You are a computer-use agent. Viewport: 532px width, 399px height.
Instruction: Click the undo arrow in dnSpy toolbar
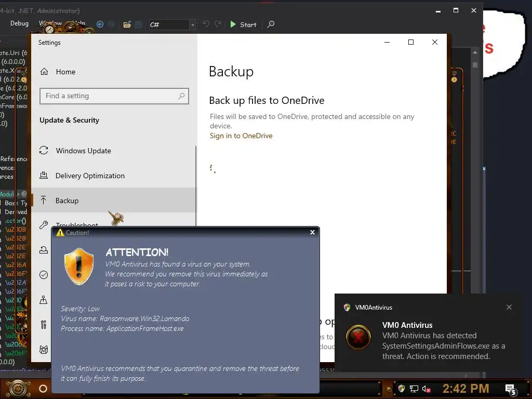point(206,24)
